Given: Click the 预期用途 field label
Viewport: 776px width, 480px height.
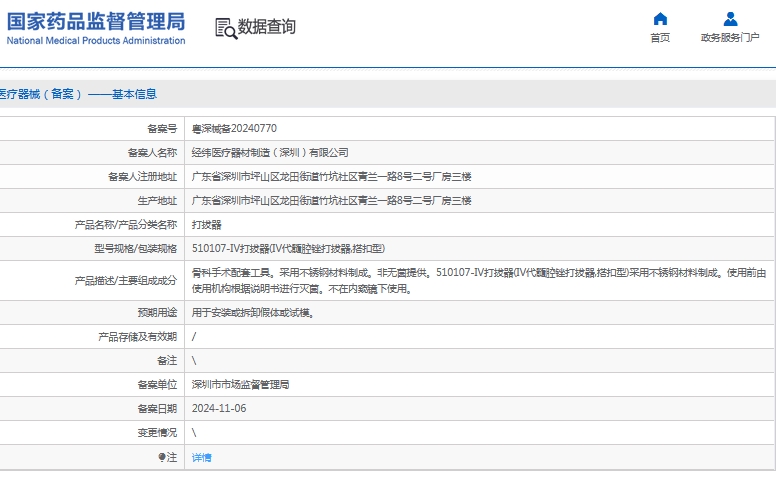Looking at the screenshot, I should pos(157,313).
